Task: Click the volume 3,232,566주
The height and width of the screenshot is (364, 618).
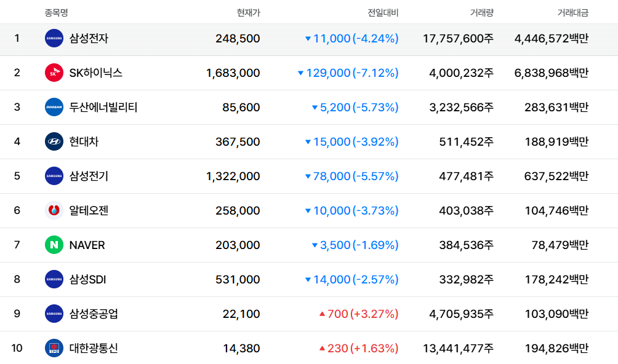Action: [x=462, y=108]
